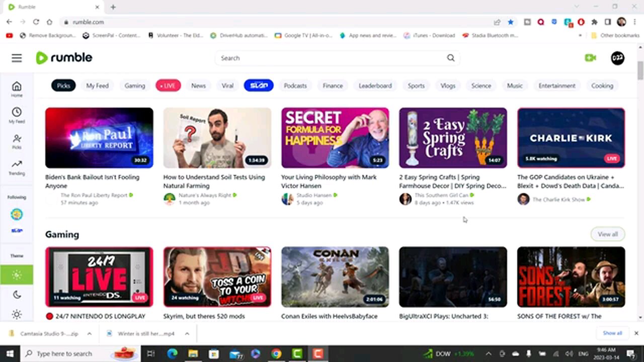Open Secret Formula for Happiness thumbnail
The width and height of the screenshot is (644, 362).
click(335, 138)
